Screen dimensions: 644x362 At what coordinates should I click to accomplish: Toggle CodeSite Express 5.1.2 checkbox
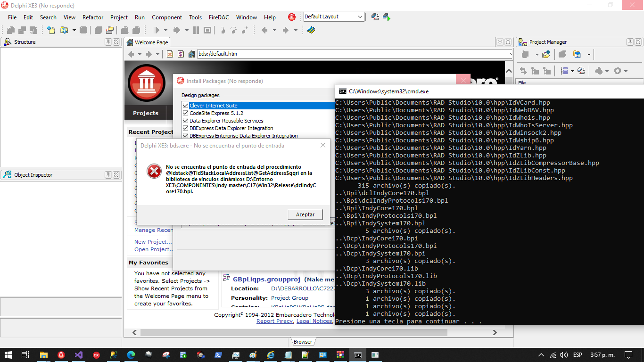[x=186, y=113]
